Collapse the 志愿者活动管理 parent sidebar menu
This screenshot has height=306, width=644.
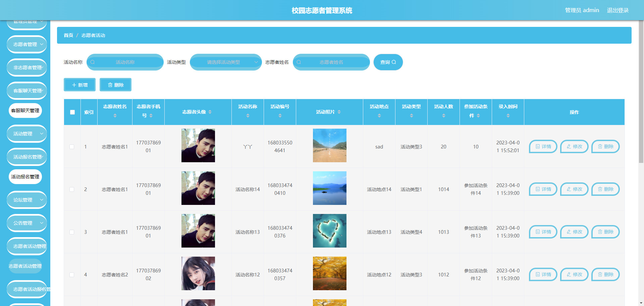click(27, 246)
